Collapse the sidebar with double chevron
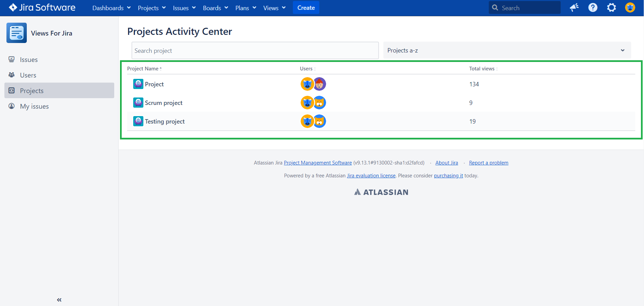 coord(59,300)
